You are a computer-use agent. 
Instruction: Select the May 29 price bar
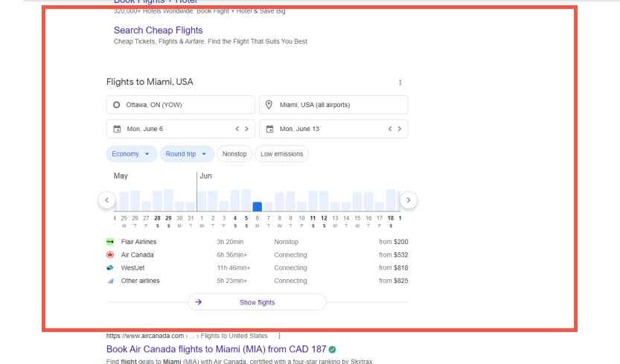[168, 200]
